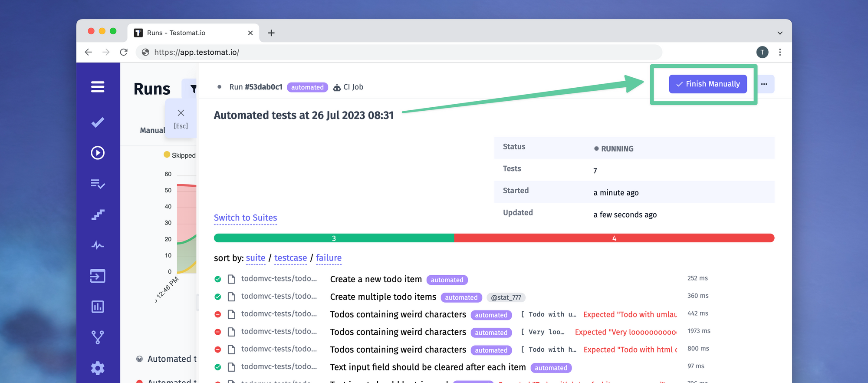
Task: Sort tests by testcase
Action: coord(291,258)
